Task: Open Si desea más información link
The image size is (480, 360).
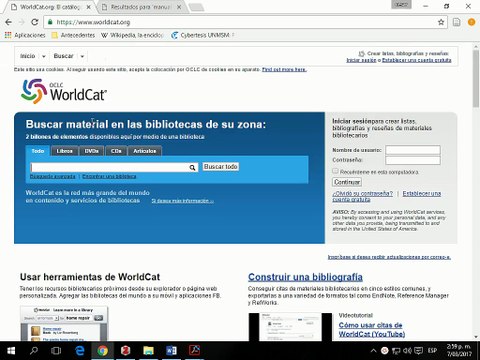Action: (183, 201)
